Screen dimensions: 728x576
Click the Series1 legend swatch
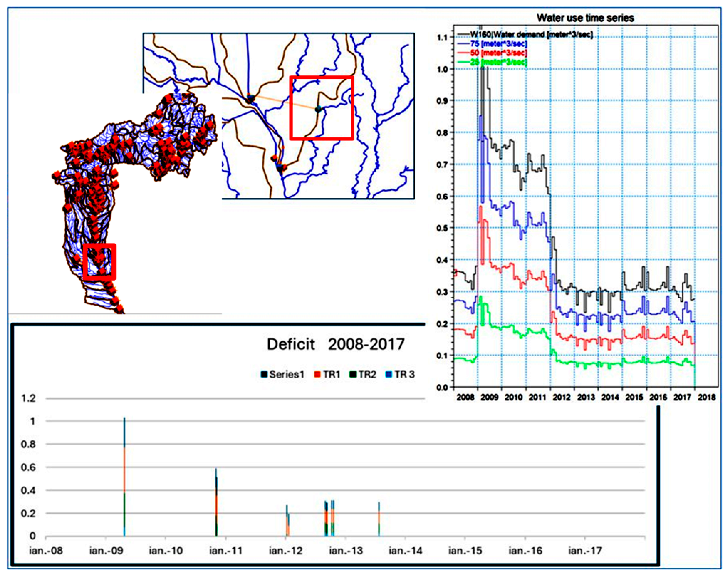[x=264, y=374]
